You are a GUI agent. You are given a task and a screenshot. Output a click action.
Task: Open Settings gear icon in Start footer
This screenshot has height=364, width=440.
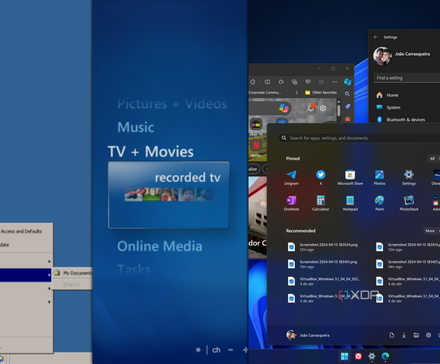point(428,335)
